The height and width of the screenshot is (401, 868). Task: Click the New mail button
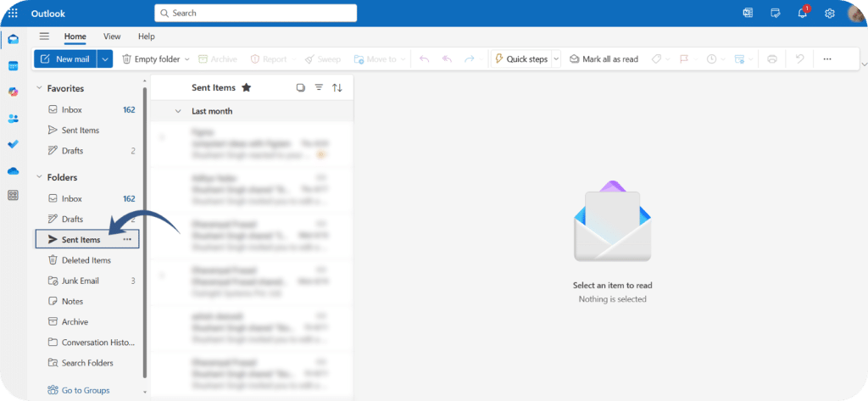coord(65,59)
